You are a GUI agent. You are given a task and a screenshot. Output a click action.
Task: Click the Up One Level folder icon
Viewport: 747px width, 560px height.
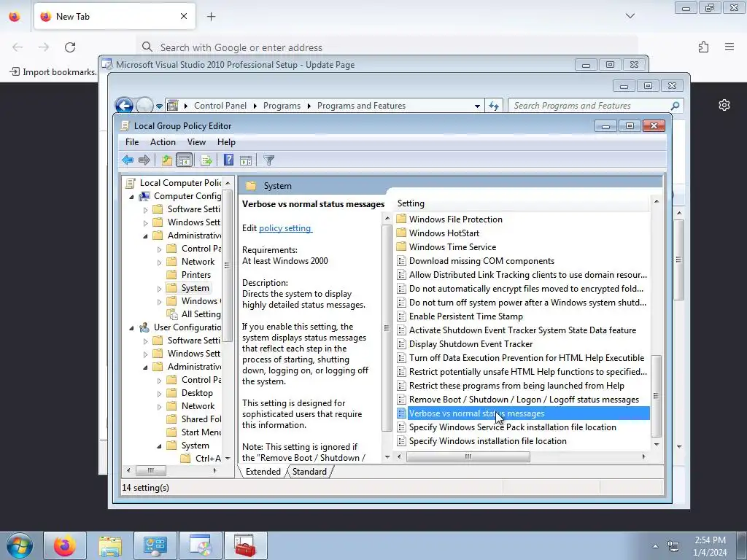coord(167,160)
